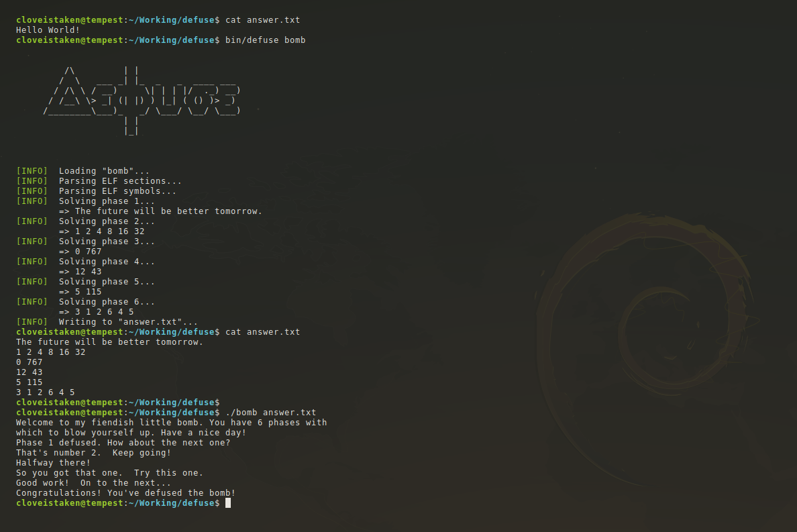Image resolution: width=797 pixels, height=532 pixels.
Task: Click the "Solving phase 5..." message
Action: click(x=107, y=282)
